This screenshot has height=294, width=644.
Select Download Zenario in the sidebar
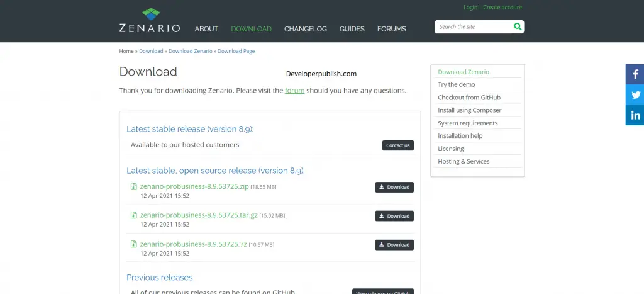464,72
